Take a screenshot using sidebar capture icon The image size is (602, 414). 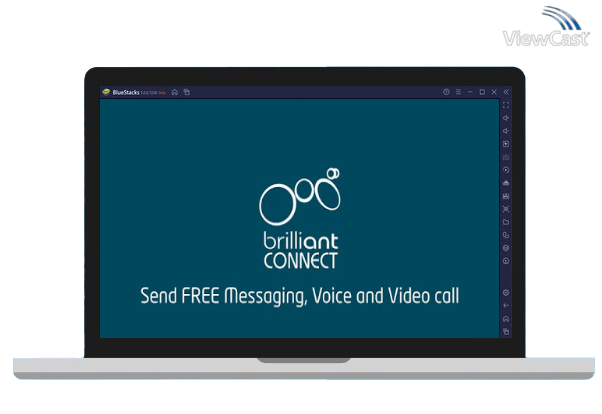point(506,209)
